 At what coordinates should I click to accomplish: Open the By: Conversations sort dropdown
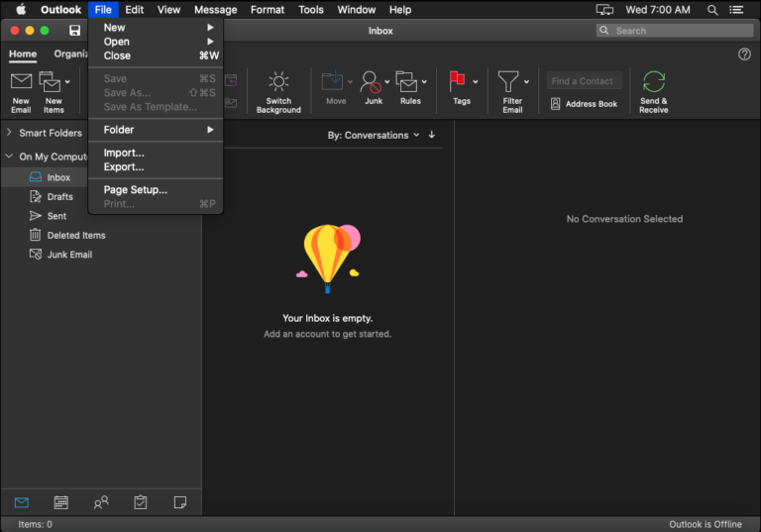[x=374, y=136]
